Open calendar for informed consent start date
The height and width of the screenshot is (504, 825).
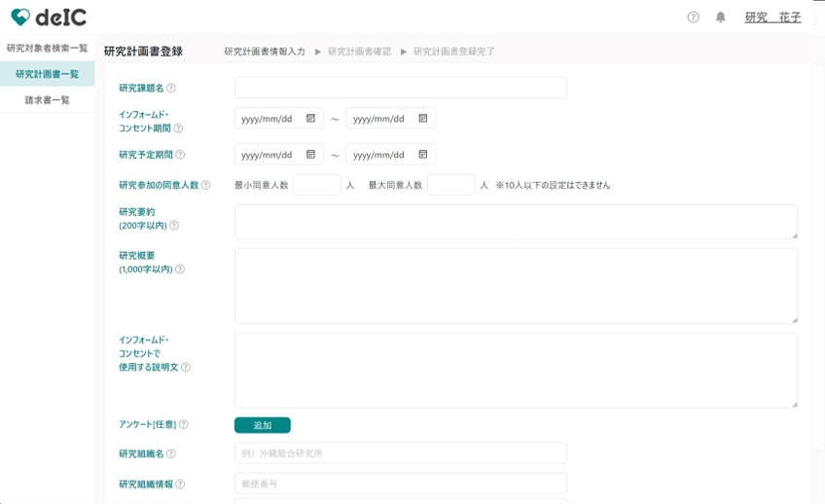click(311, 119)
